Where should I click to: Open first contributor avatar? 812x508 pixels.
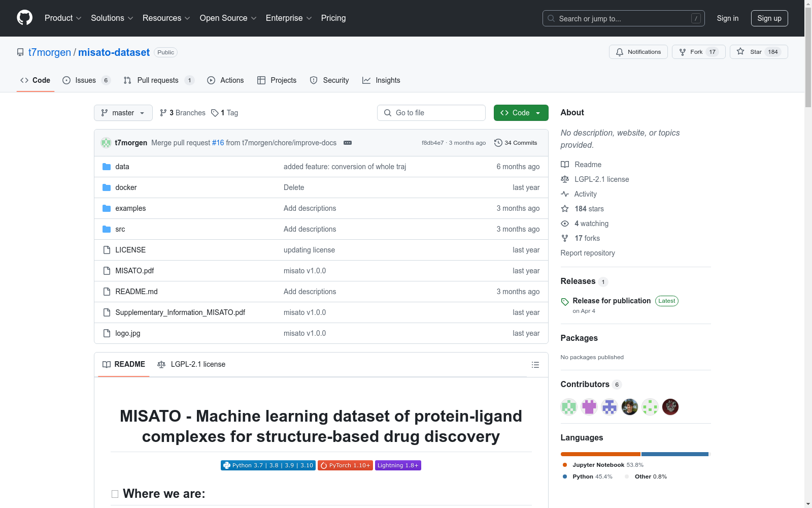[x=569, y=407]
